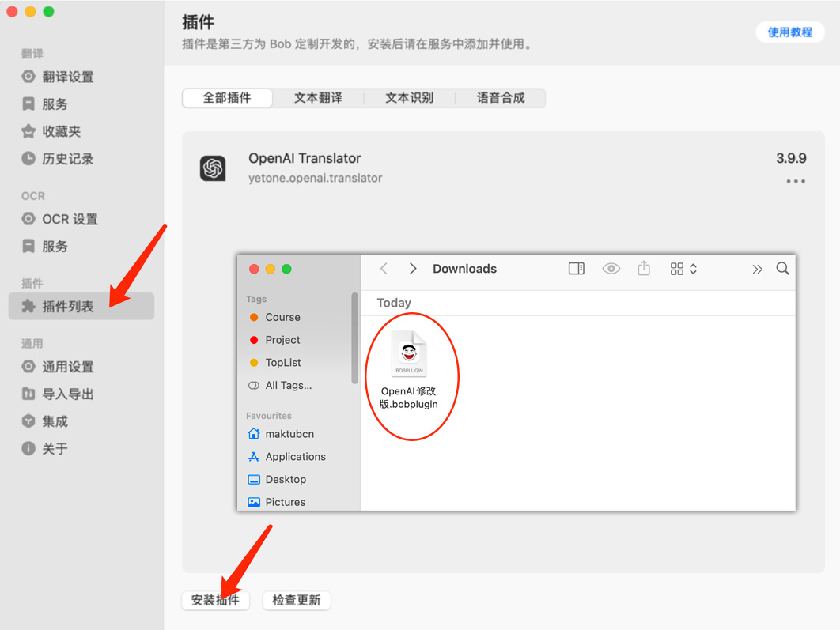The height and width of the screenshot is (630, 840).
Task: Open 服务 under OCR section
Action: coord(81,246)
